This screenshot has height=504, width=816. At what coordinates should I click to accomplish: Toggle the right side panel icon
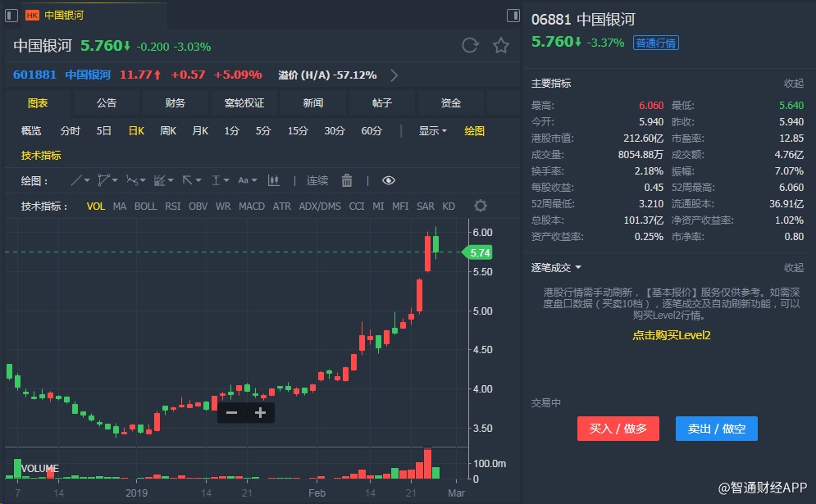(513, 16)
